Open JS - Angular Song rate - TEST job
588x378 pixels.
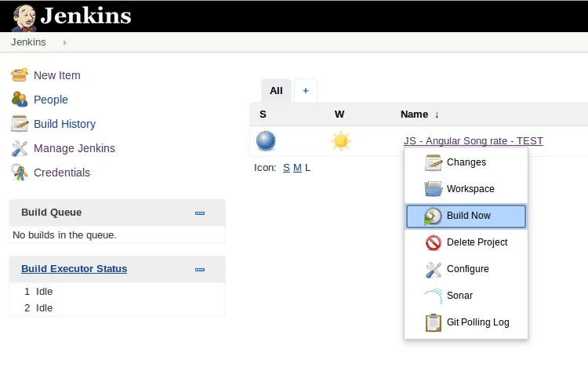pos(473,141)
